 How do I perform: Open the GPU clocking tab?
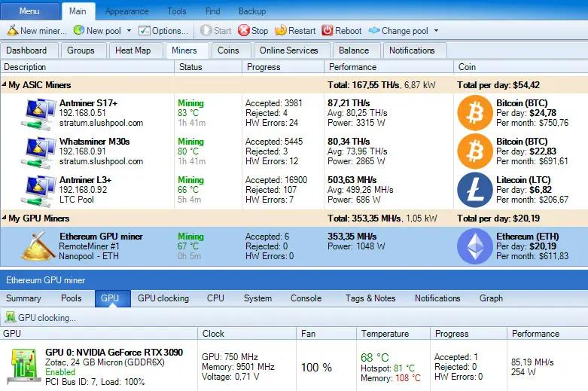tap(163, 298)
